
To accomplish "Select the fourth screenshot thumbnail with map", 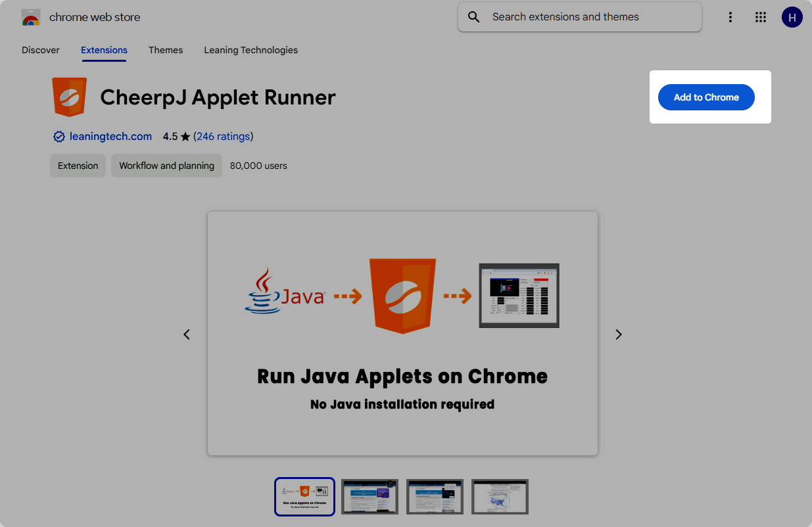I will pyautogui.click(x=500, y=497).
